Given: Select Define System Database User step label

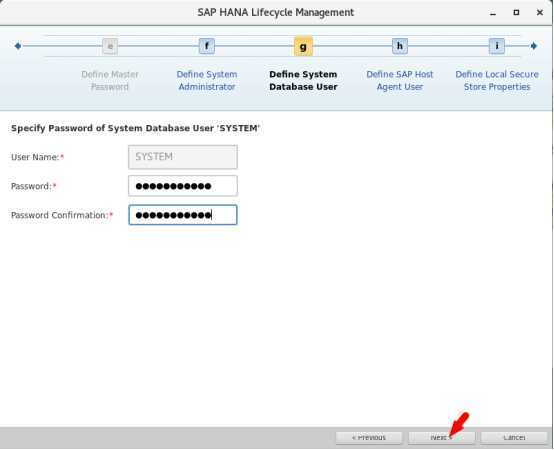Looking at the screenshot, I should click(x=303, y=81).
